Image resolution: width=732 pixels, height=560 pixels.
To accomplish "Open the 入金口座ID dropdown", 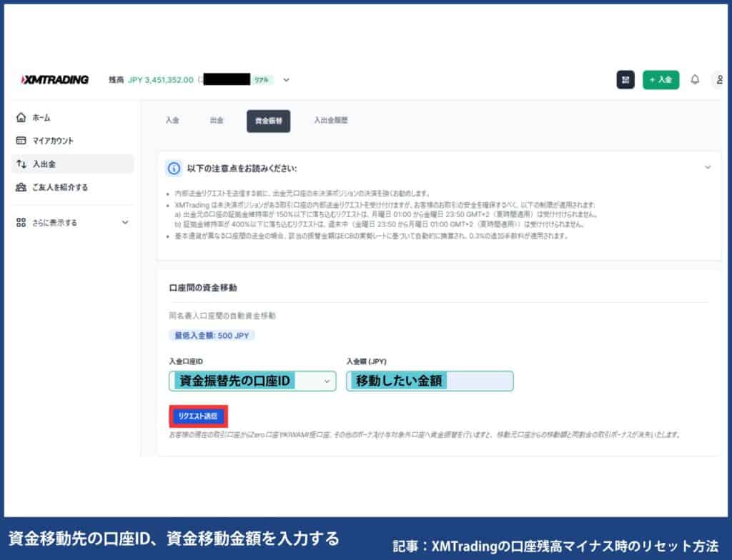I will tap(252, 381).
